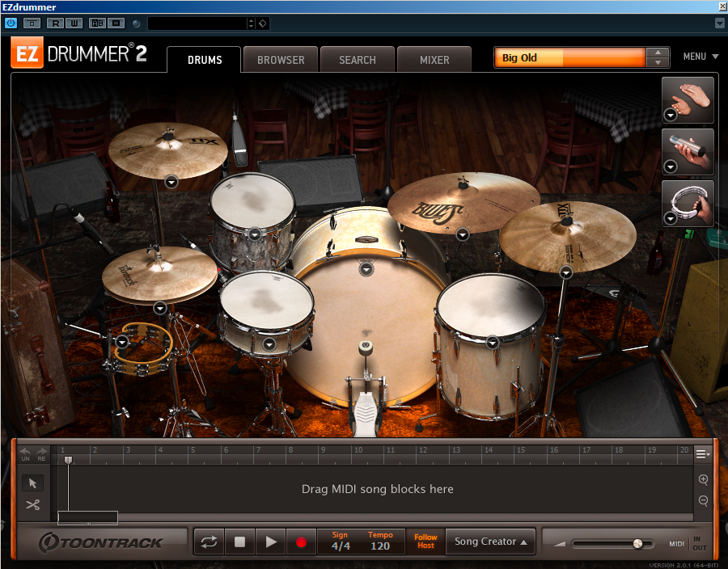This screenshot has height=569, width=728.
Task: Open Blues ride cymbal options arrow
Action: pos(463,234)
